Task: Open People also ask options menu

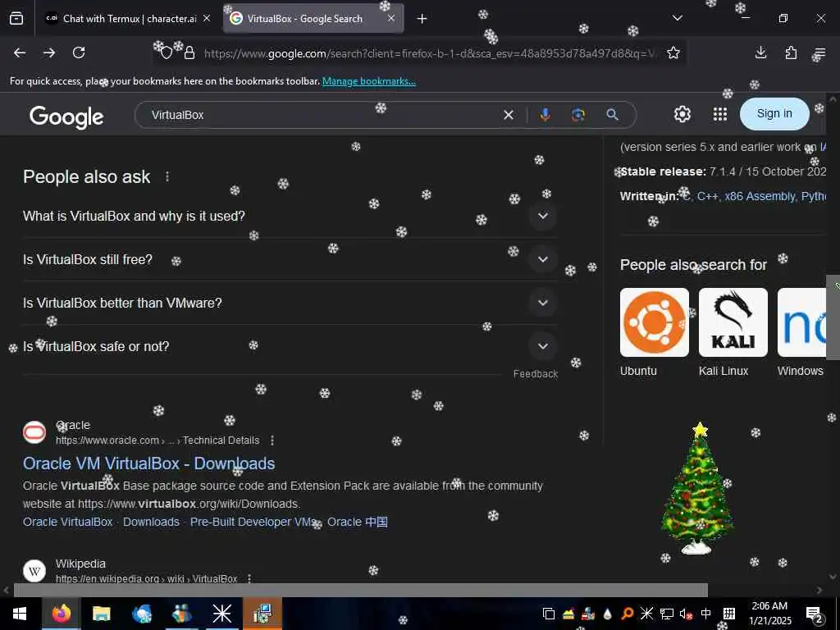Action: click(167, 176)
